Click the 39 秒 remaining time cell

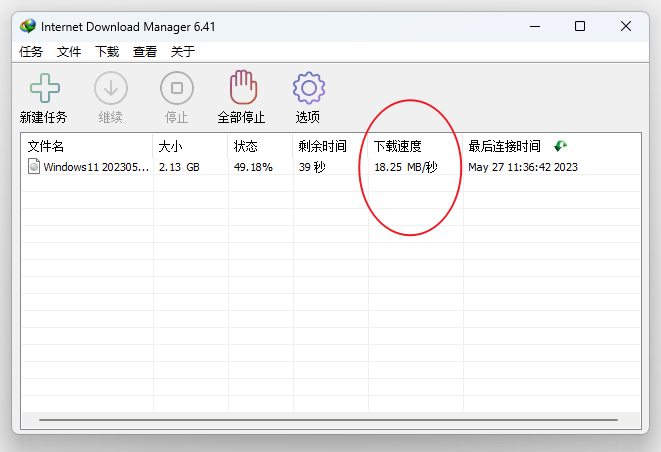pos(312,167)
